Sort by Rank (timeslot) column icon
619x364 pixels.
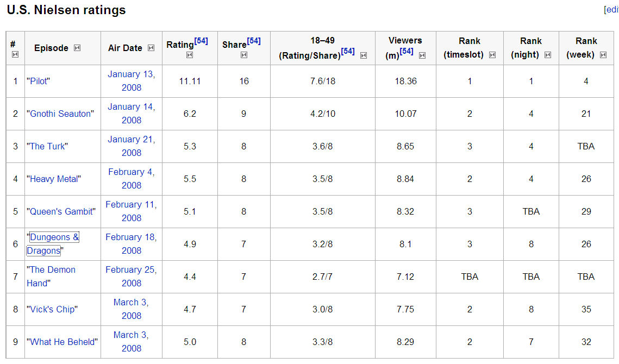click(492, 55)
